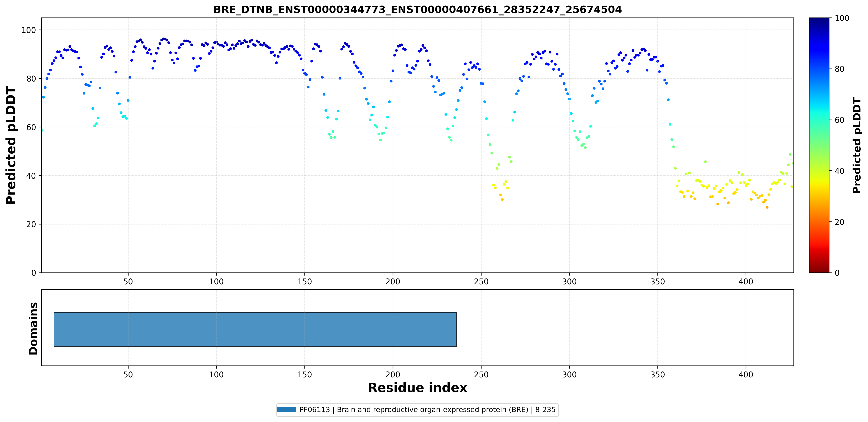Viewport: 868px width, 422px height.
Task: Click the plot title BRE_DTNB_ENST00000344773
Action: click(x=418, y=9)
